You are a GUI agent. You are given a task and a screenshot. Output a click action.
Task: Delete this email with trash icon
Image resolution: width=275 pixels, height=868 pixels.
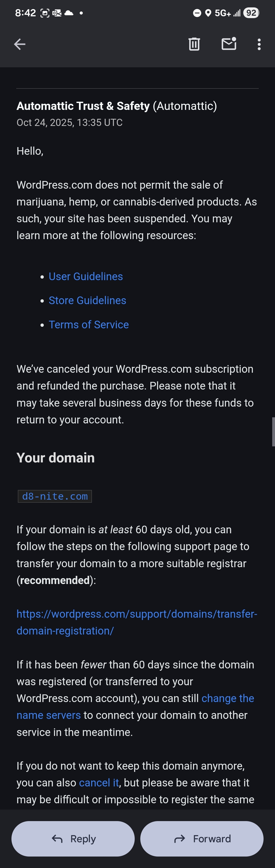(x=194, y=44)
